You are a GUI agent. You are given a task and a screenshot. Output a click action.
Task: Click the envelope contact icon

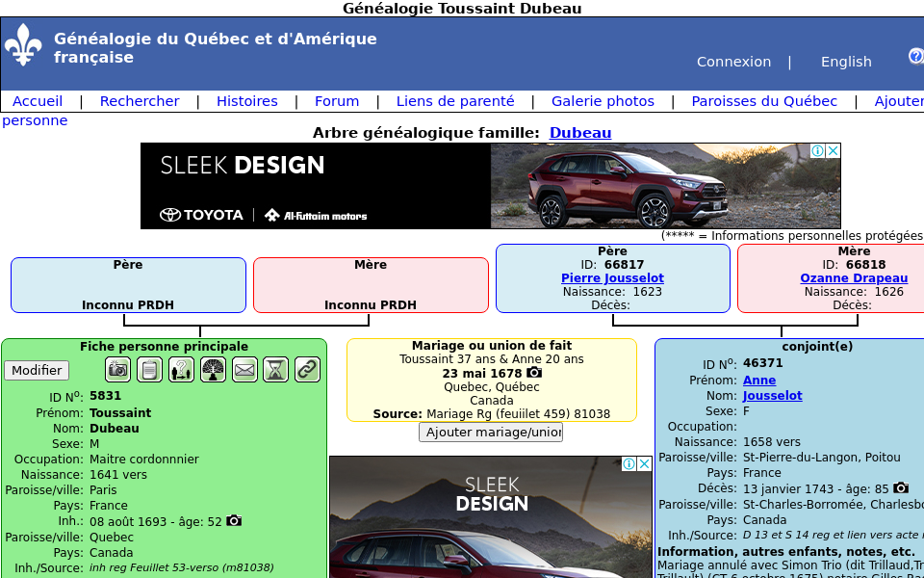(244, 369)
